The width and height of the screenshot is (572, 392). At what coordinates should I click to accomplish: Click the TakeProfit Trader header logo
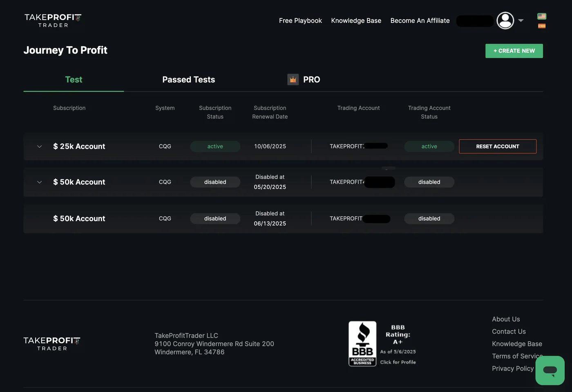point(53,20)
